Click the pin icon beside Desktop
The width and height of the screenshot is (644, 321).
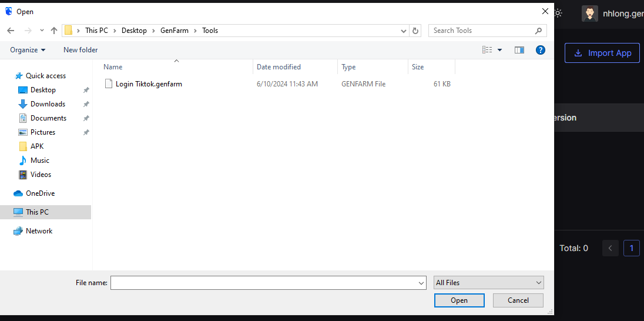(x=86, y=90)
